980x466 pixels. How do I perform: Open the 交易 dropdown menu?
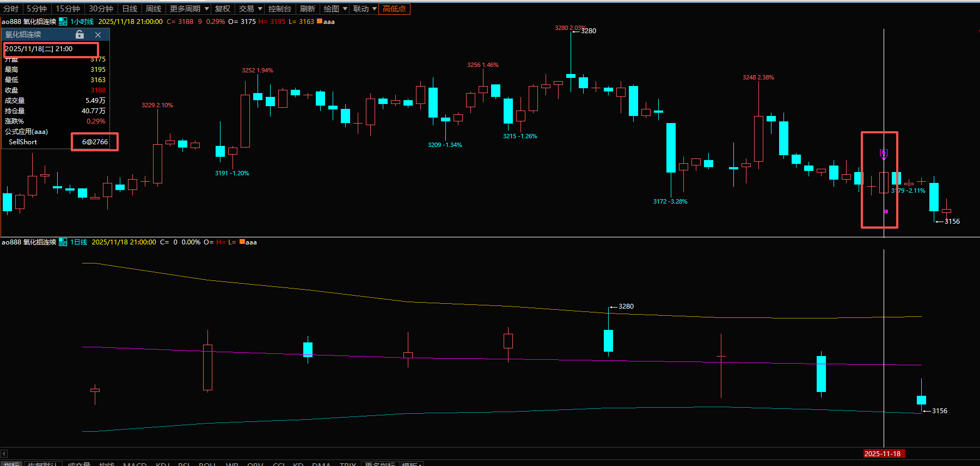point(250,9)
